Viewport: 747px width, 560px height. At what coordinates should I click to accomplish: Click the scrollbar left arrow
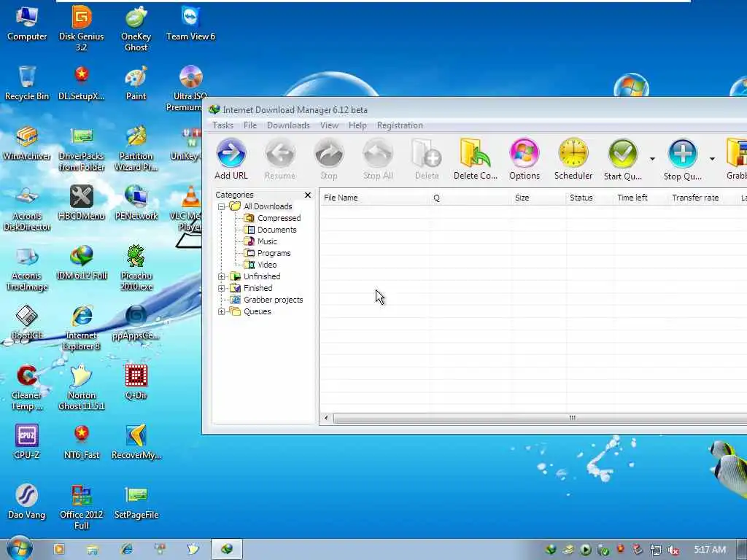coord(326,418)
